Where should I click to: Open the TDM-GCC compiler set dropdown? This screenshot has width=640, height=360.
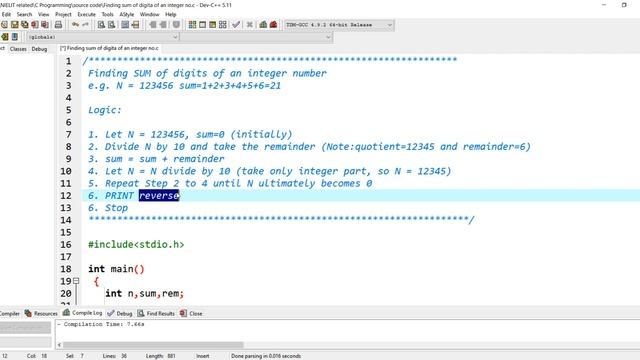click(339, 25)
